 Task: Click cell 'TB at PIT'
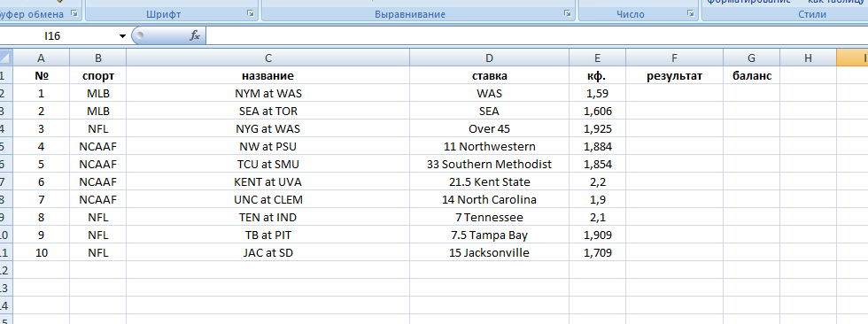[267, 235]
